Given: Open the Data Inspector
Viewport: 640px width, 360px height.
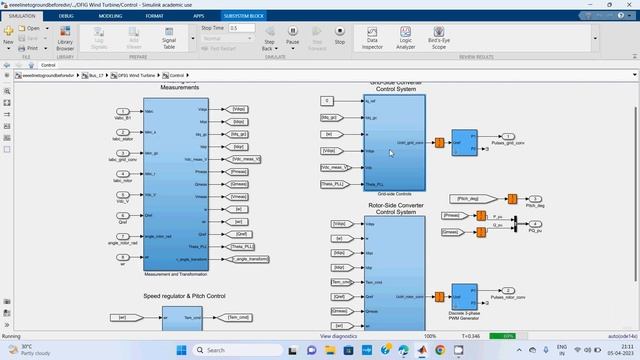Looking at the screenshot, I should click(372, 38).
